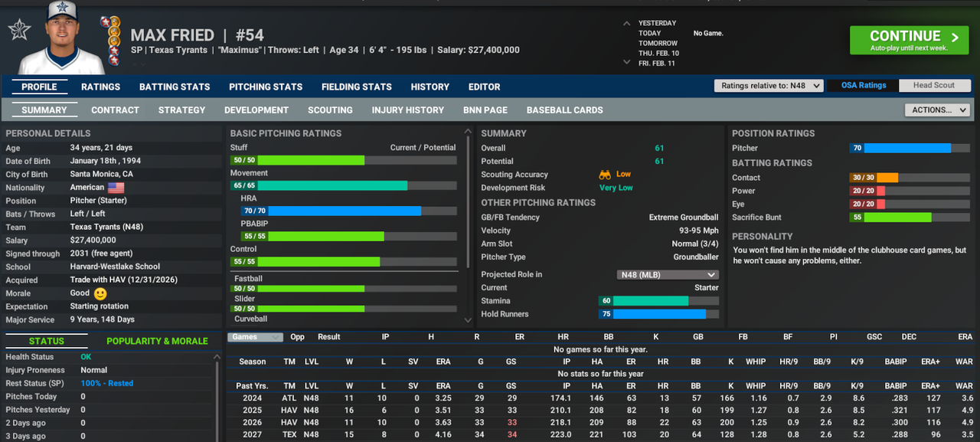Click the Texas Tyrants (N48) team link
The height and width of the screenshot is (442, 980).
point(106,228)
